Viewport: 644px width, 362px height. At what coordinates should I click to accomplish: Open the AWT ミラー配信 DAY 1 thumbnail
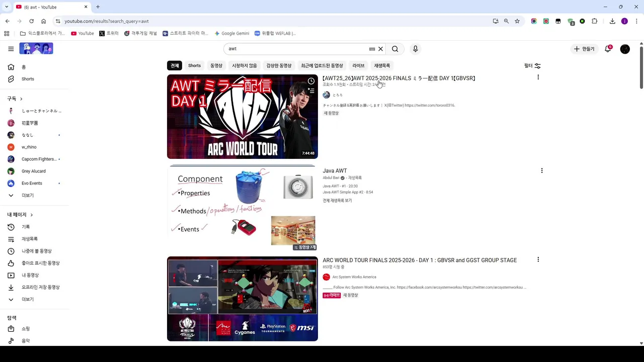pyautogui.click(x=243, y=117)
